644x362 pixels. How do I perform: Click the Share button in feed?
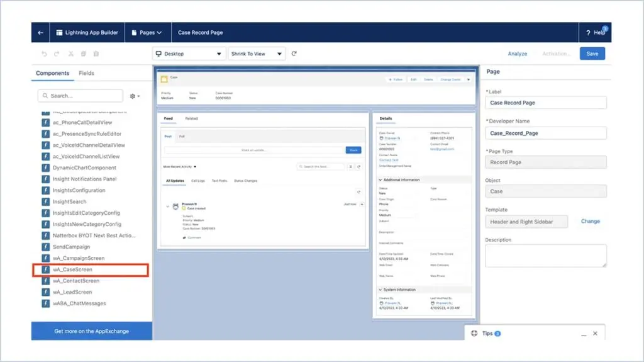(x=353, y=150)
